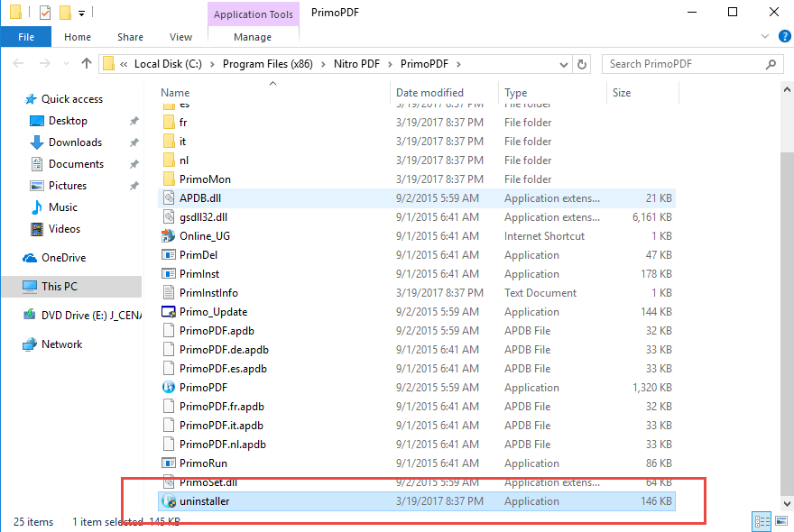Go up one folder level arrow
Screen dimensions: 794x532
(x=87, y=63)
